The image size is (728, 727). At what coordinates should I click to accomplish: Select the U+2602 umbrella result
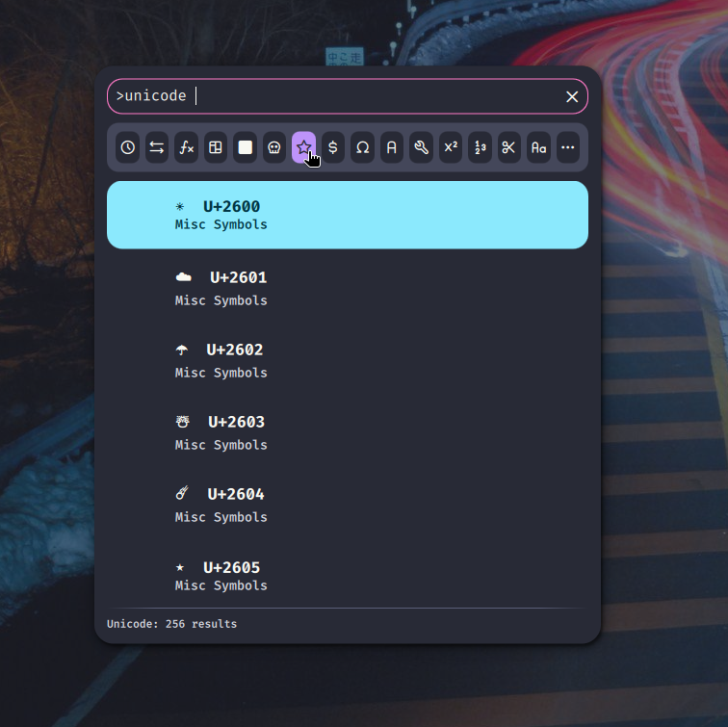click(x=348, y=361)
